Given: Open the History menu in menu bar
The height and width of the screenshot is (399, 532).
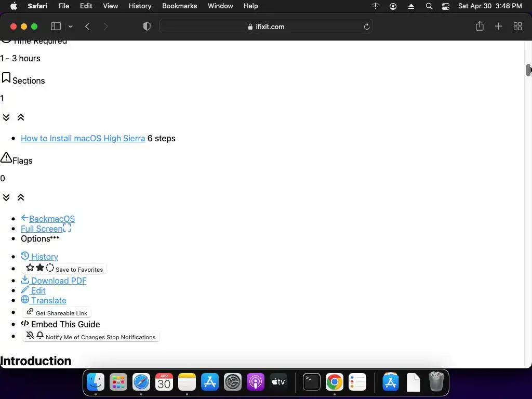Looking at the screenshot, I should coord(140,6).
